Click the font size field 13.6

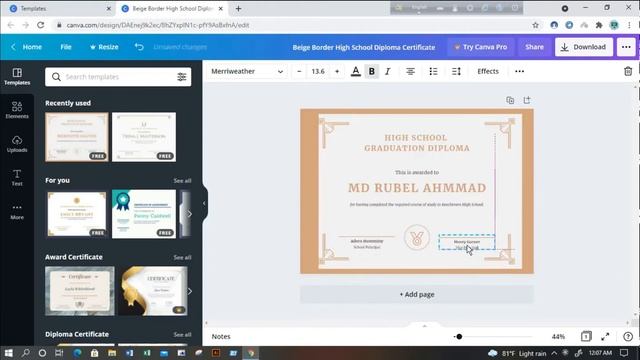coord(318,71)
